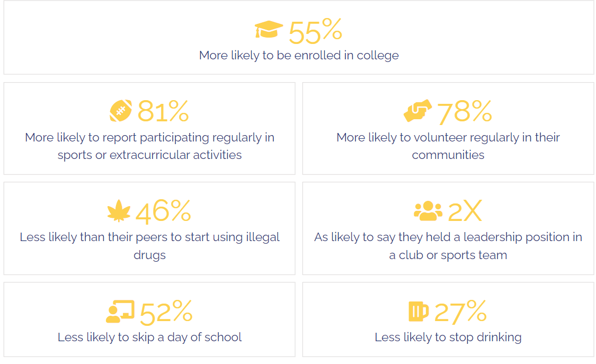The width and height of the screenshot is (596, 364).
Task: Click the cannabis leaf icon
Action: (119, 212)
